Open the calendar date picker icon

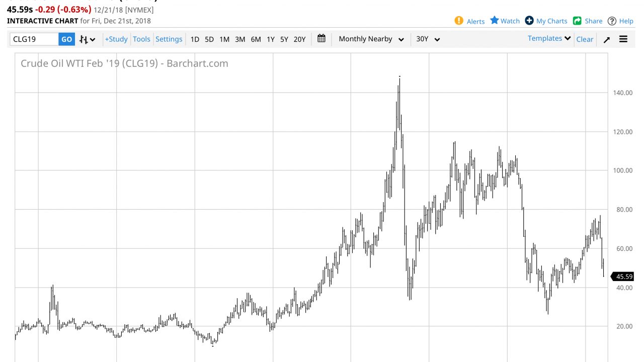tap(321, 39)
